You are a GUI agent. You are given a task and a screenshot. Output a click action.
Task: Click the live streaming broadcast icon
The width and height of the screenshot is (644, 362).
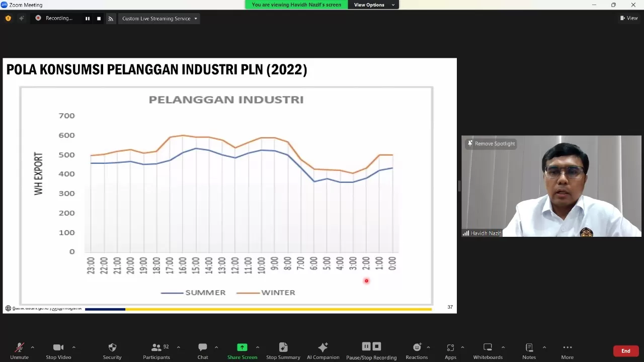(x=111, y=18)
